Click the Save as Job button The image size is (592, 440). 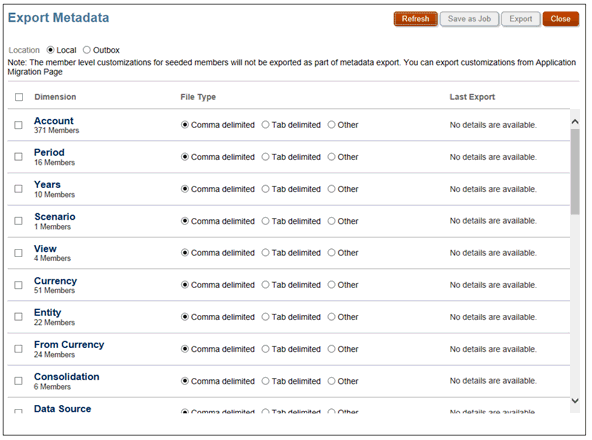(x=469, y=19)
